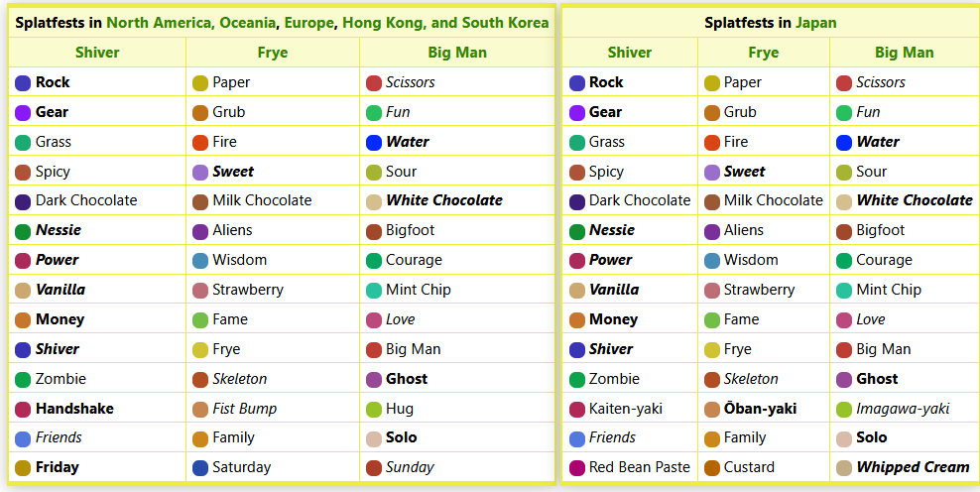This screenshot has width=980, height=492.
Task: Click the color swatch next to Fist Bump
Action: tap(200, 409)
